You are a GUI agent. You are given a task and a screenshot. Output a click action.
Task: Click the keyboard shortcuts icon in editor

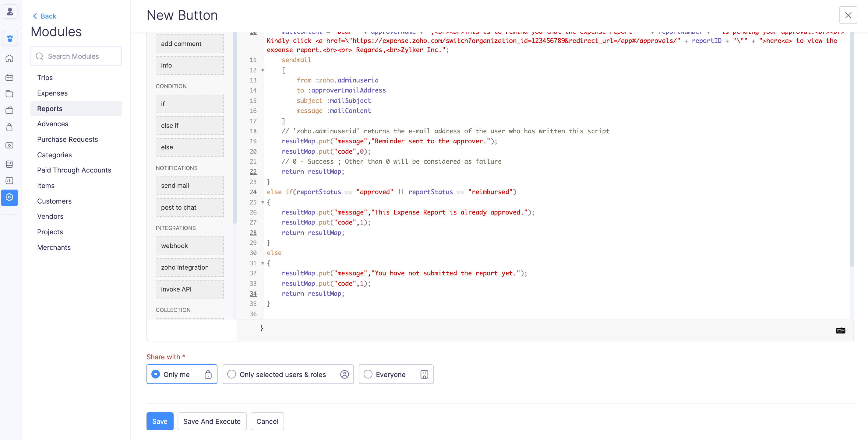(x=840, y=330)
